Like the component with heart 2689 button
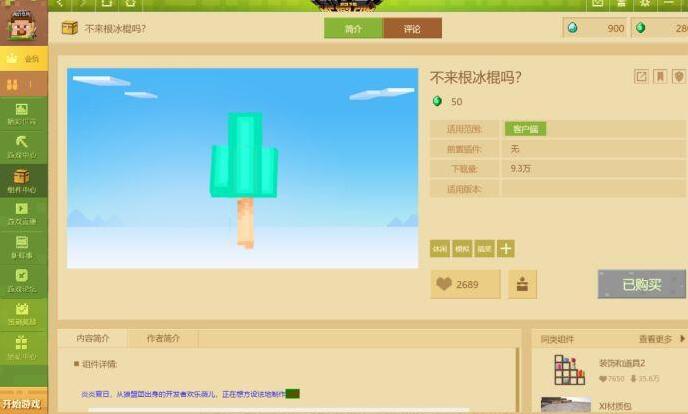688x414 pixels. (465, 284)
